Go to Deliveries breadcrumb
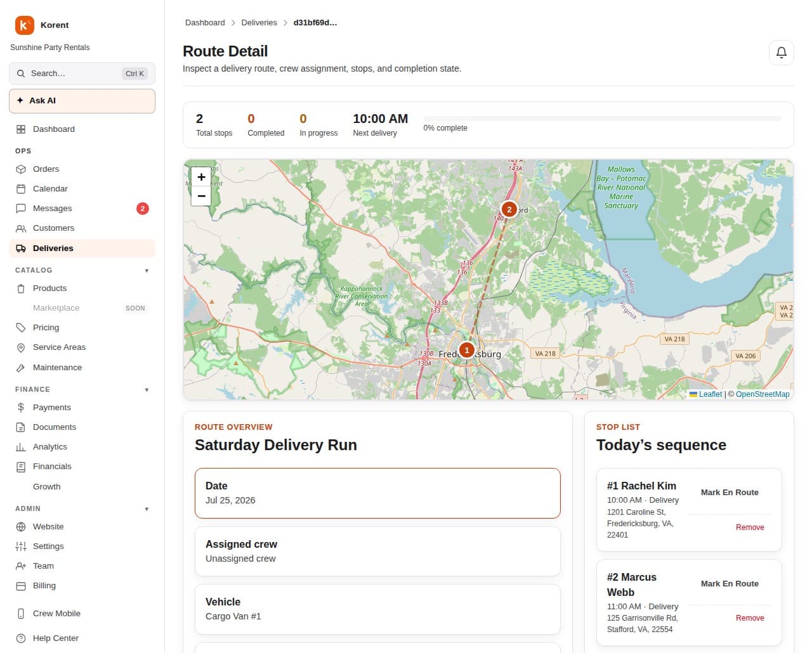The height and width of the screenshot is (653, 812). tap(259, 23)
